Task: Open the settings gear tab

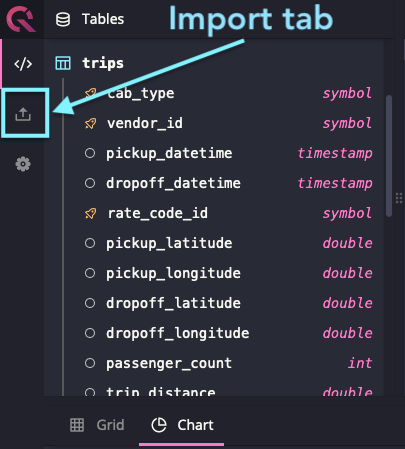Action: click(23, 164)
